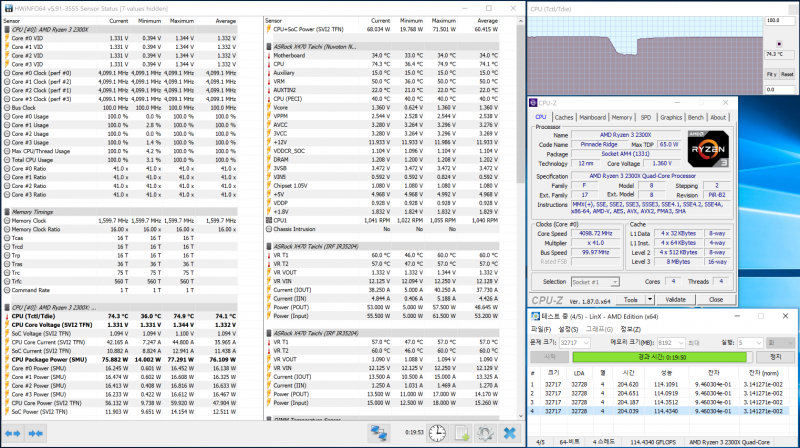Open the Memory tab in CPU-Z
The image size is (800, 448).
[621, 117]
